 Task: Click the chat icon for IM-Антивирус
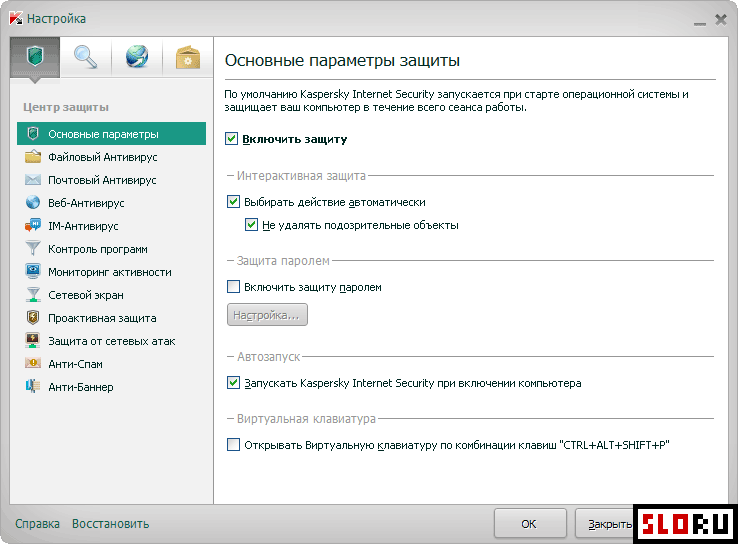click(32, 226)
